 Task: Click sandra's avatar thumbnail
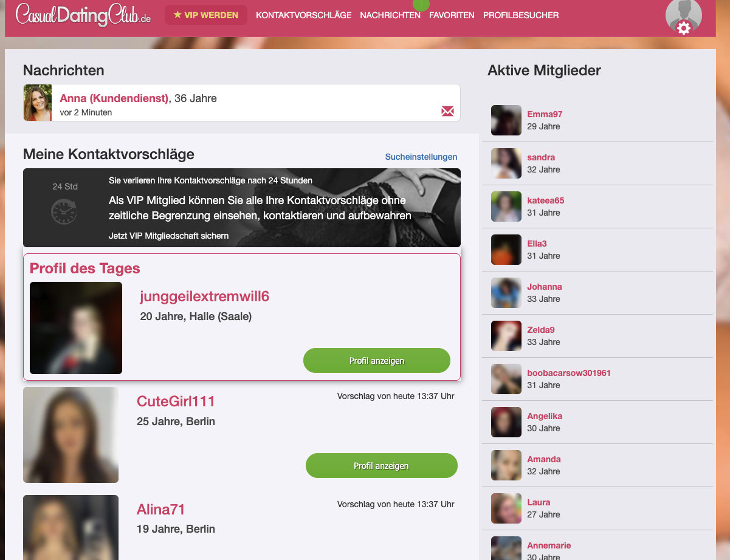[506, 163]
